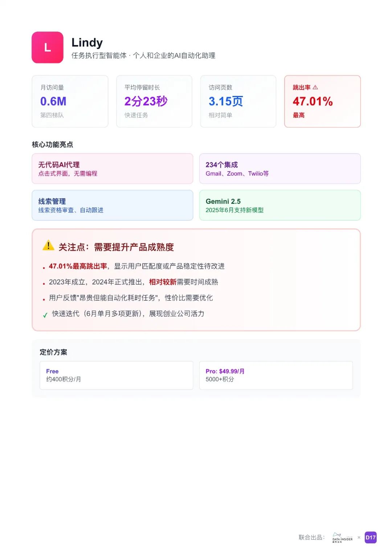Click the 5000+积分 text
Screen dimensions: 392x555
[x=220, y=379]
